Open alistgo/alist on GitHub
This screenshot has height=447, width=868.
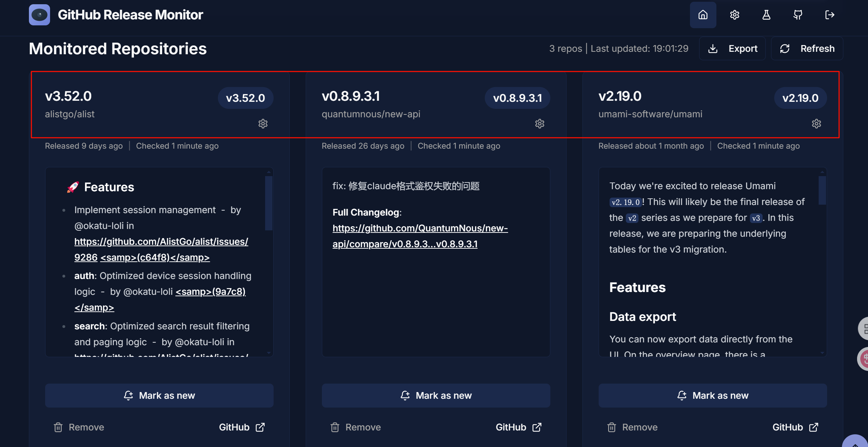242,427
